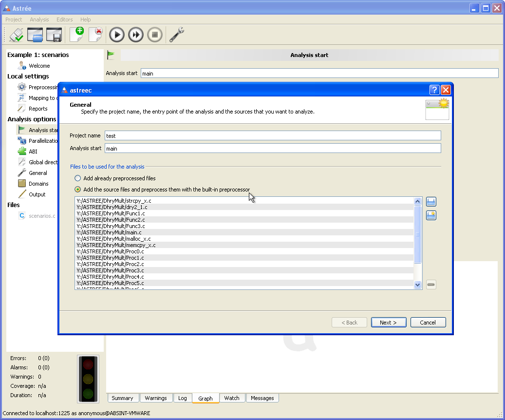Start analysis with the play button

click(x=117, y=35)
